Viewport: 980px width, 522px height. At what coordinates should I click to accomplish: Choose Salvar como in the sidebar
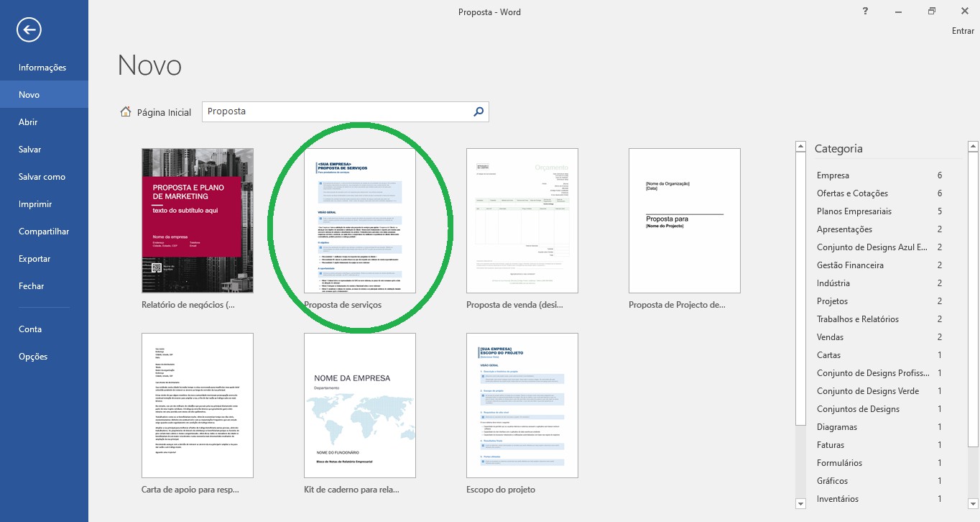tap(44, 177)
